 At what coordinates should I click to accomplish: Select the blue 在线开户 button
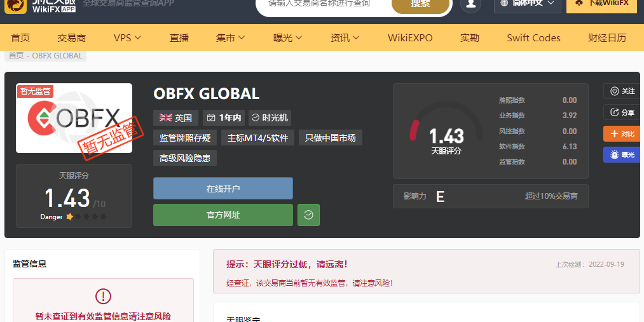click(223, 189)
